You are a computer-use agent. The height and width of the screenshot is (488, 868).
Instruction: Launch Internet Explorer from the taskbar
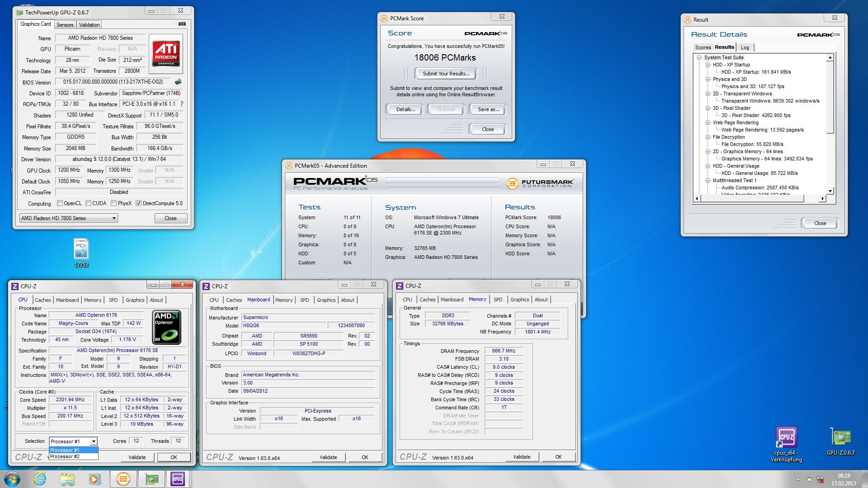[40, 479]
